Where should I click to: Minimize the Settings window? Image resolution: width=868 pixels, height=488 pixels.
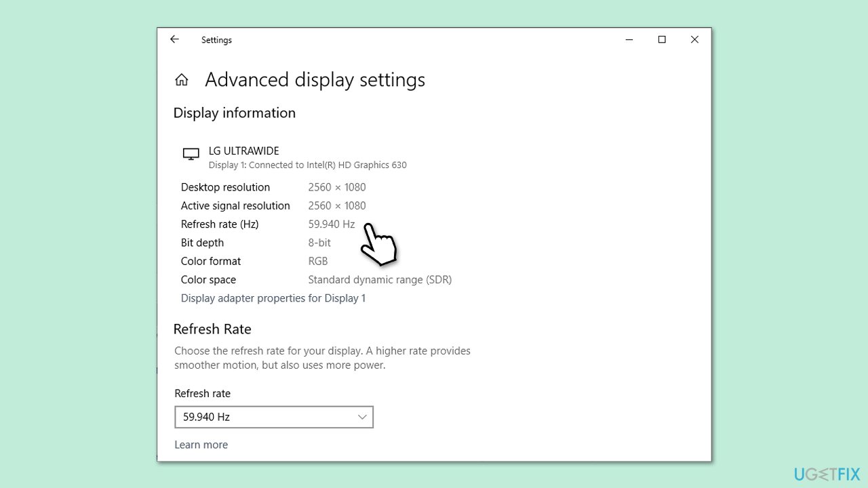pos(629,40)
